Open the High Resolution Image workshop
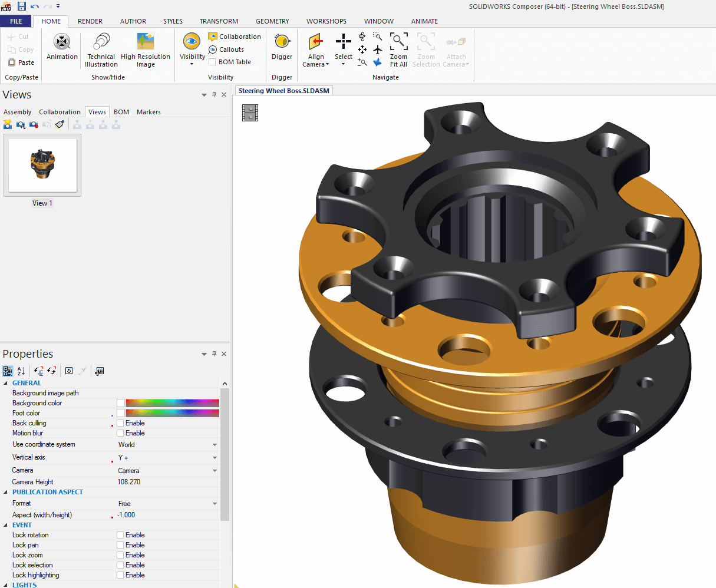 pyautogui.click(x=146, y=50)
